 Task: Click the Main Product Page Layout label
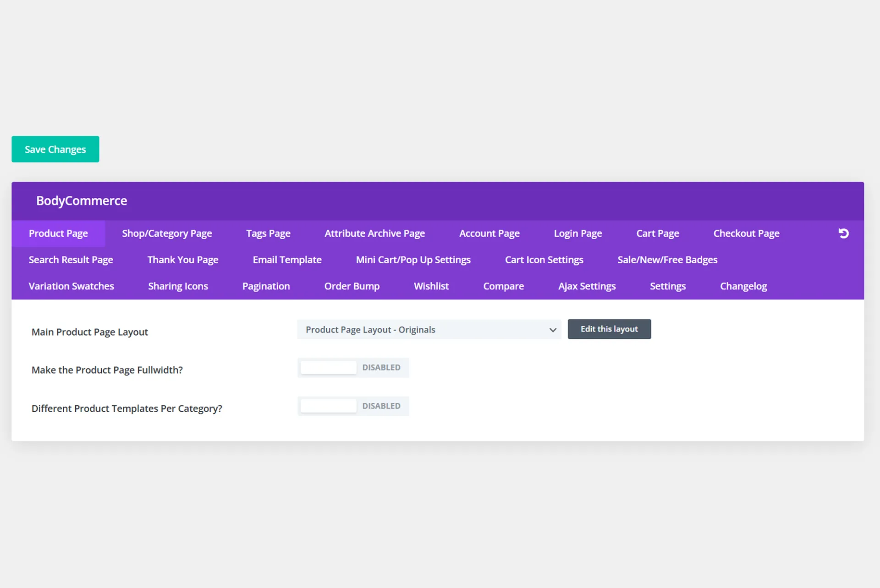tap(90, 332)
